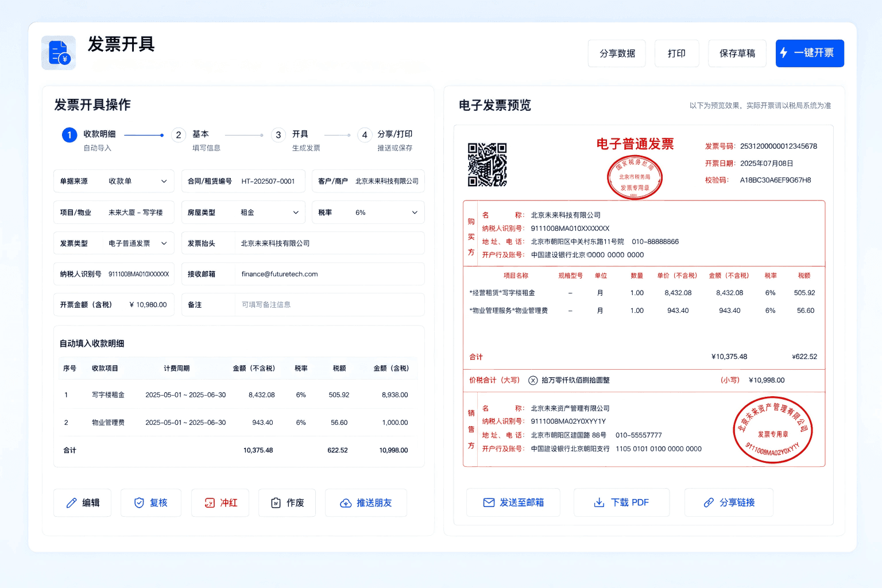Click the 打印 button

click(x=676, y=53)
